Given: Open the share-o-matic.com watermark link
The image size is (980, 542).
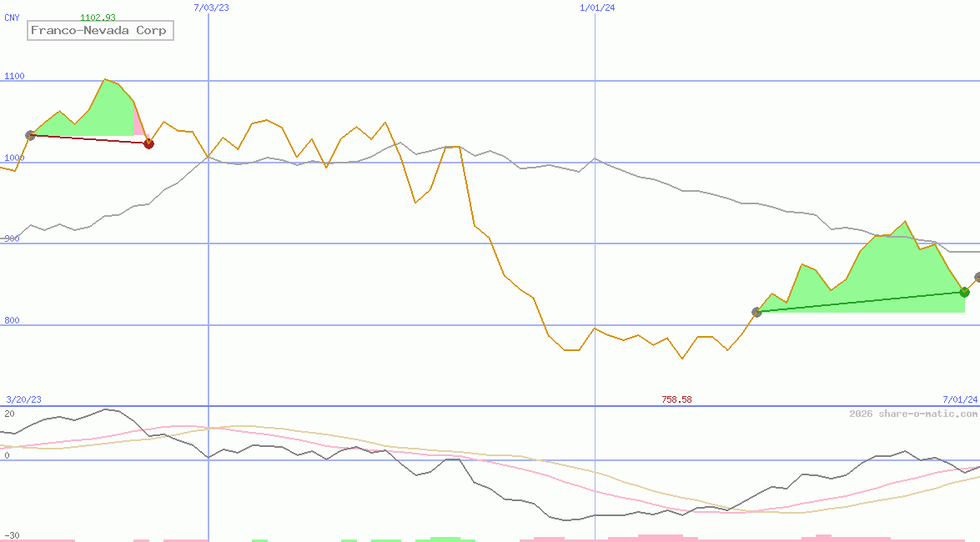Looking at the screenshot, I should pos(912,414).
